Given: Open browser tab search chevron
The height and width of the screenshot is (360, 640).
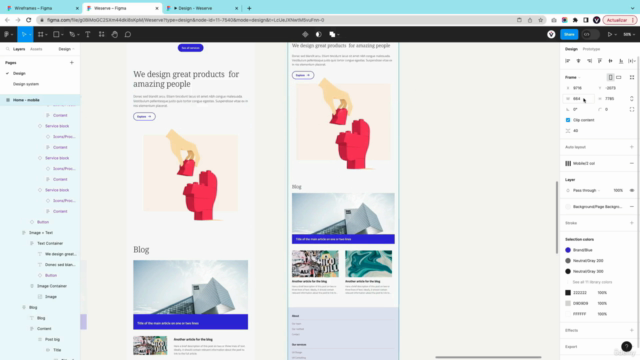Looking at the screenshot, I should [632, 8].
